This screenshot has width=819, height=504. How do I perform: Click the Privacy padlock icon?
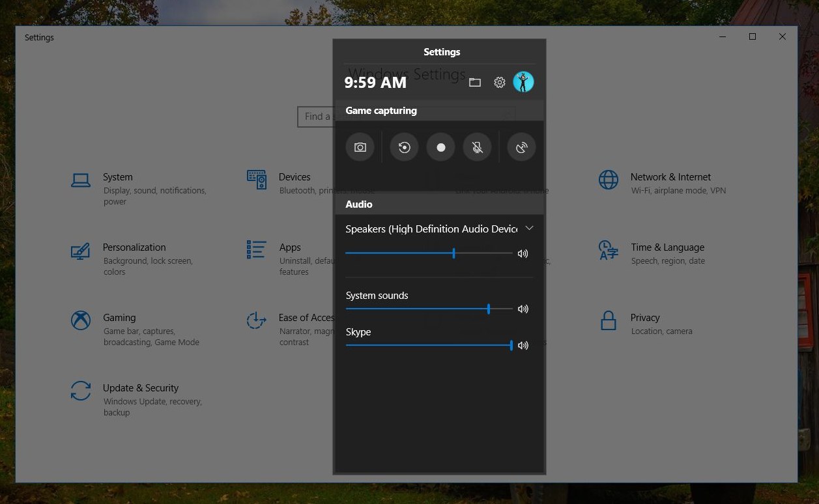609,320
